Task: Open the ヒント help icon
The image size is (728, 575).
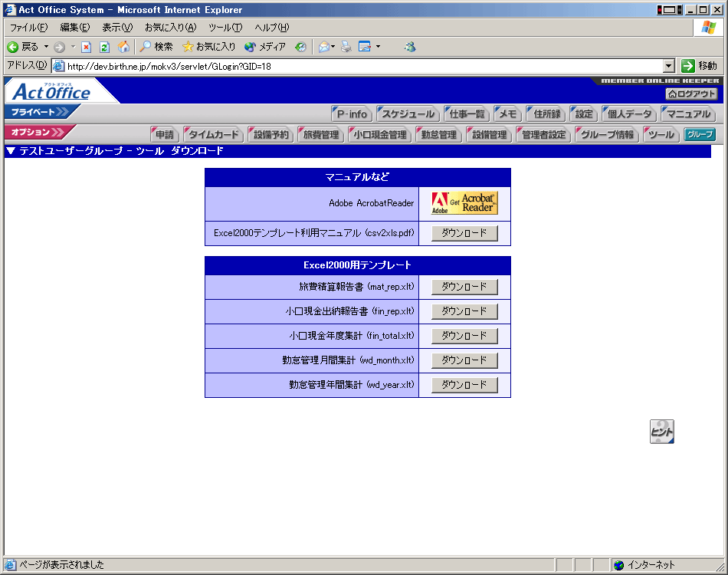Action: (661, 432)
